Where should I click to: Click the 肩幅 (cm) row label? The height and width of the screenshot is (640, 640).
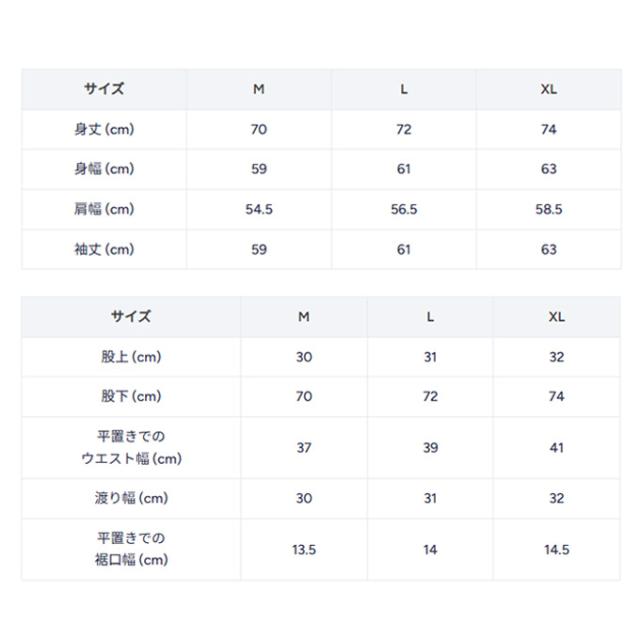pos(104,209)
